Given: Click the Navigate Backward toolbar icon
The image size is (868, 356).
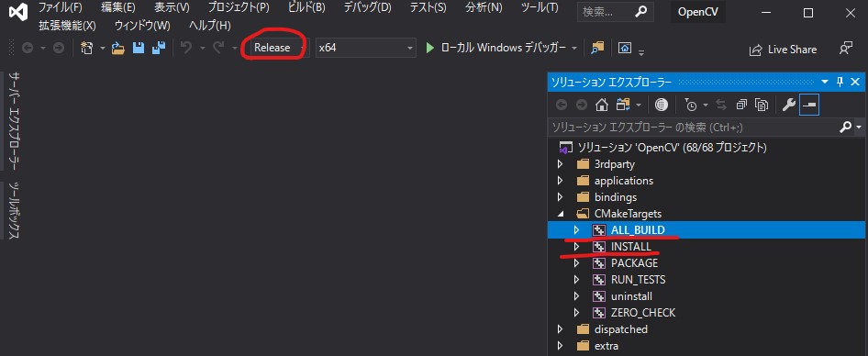Looking at the screenshot, I should coord(27,48).
